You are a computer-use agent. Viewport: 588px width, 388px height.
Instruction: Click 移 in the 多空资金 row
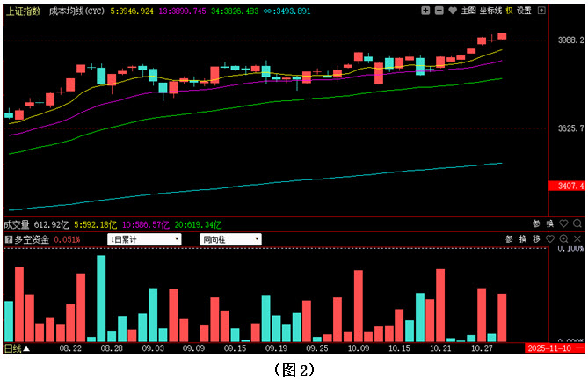tap(536, 239)
